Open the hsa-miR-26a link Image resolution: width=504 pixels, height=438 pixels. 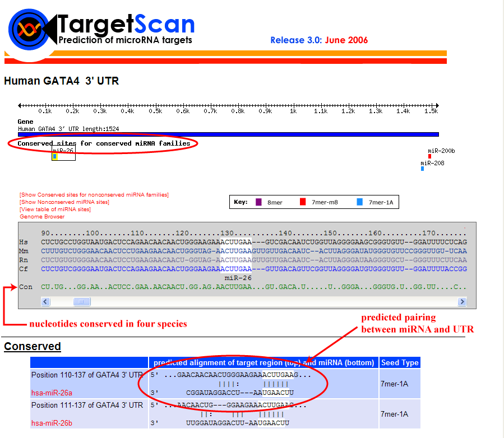[52, 393]
